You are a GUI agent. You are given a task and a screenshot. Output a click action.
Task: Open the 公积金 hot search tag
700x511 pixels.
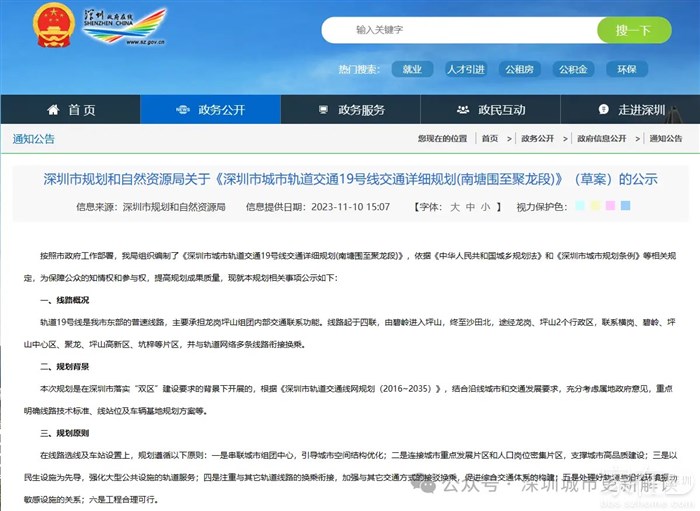tap(573, 69)
